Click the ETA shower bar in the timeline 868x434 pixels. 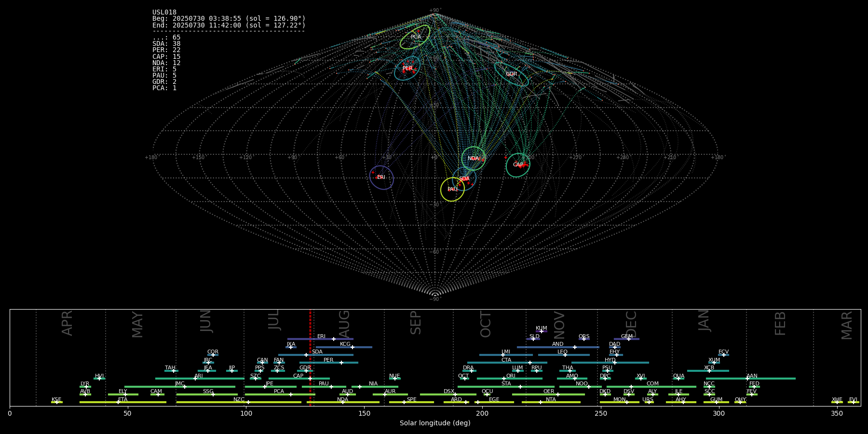click(x=123, y=402)
